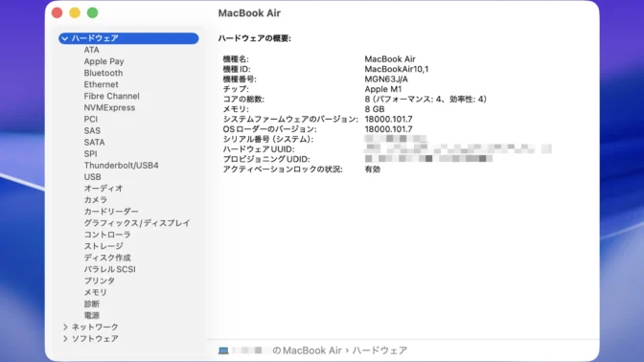Click the activation lock value 有効
Screen dimensions: 644x362
point(373,170)
